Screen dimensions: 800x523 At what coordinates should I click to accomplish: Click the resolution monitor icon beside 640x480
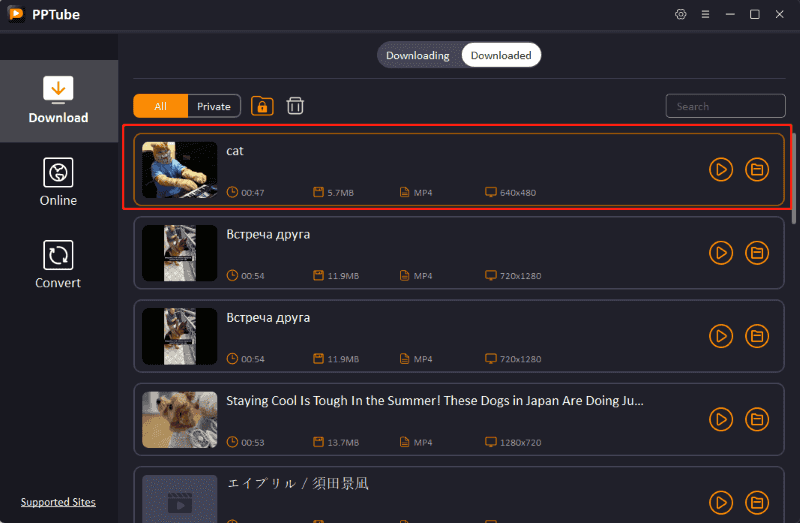(x=490, y=192)
